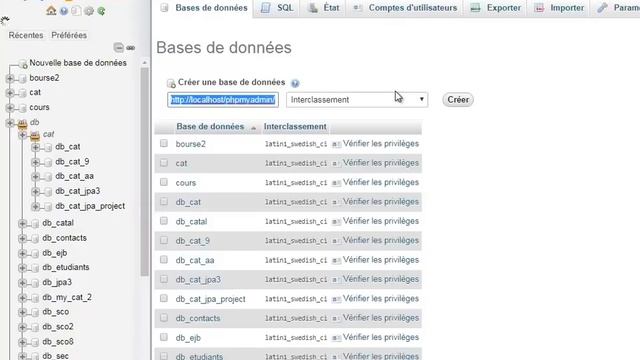Click privileges icon in bourse2 row
The width and height of the screenshot is (640, 360).
coord(336,144)
